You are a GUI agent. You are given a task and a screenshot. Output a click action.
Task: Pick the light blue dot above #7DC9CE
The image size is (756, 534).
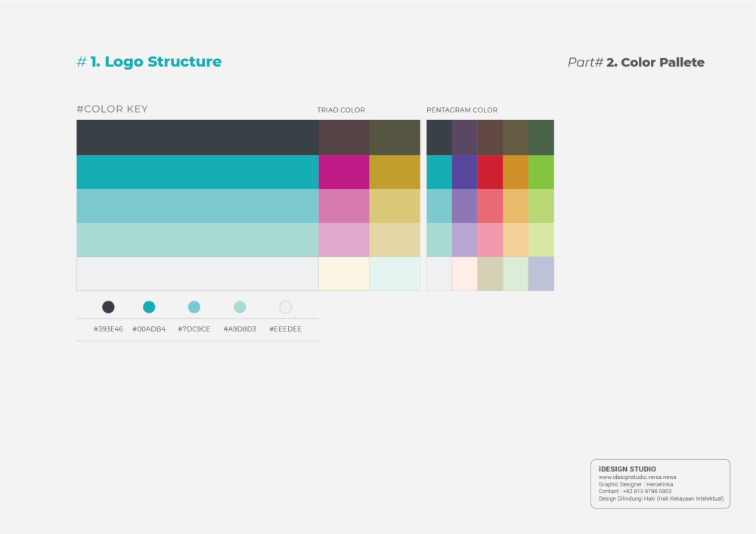coord(194,307)
